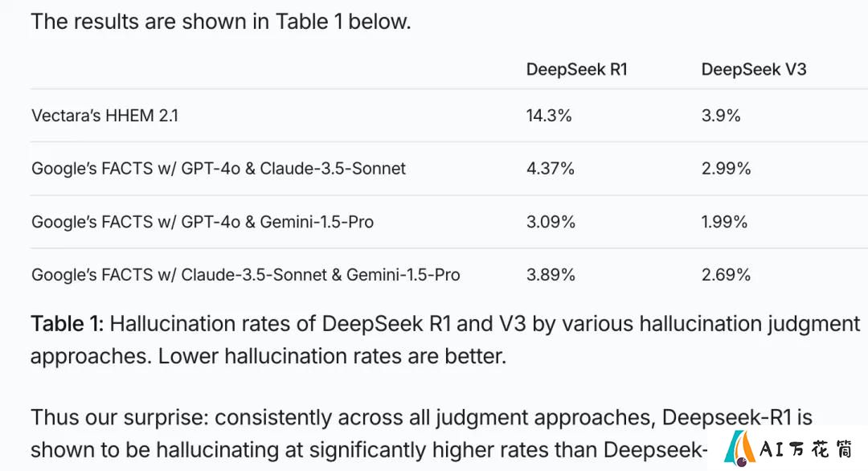Screen dimensions: 868x471
Task: Click the bold 'Table 1:' caption label
Action: point(67,323)
